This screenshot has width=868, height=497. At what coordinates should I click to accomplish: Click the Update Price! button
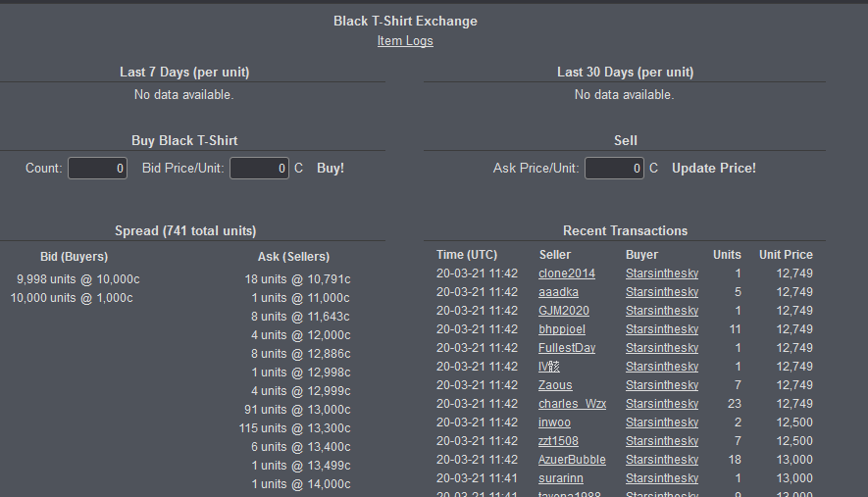(x=714, y=169)
